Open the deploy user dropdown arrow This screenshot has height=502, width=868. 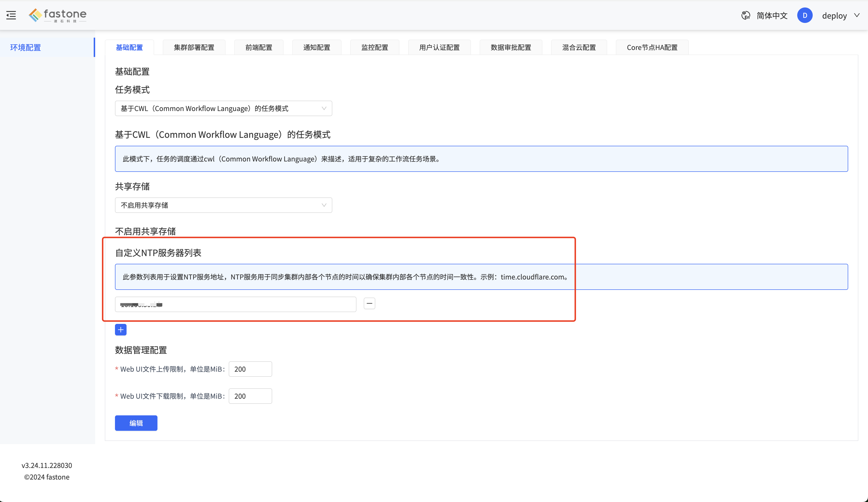857,15
